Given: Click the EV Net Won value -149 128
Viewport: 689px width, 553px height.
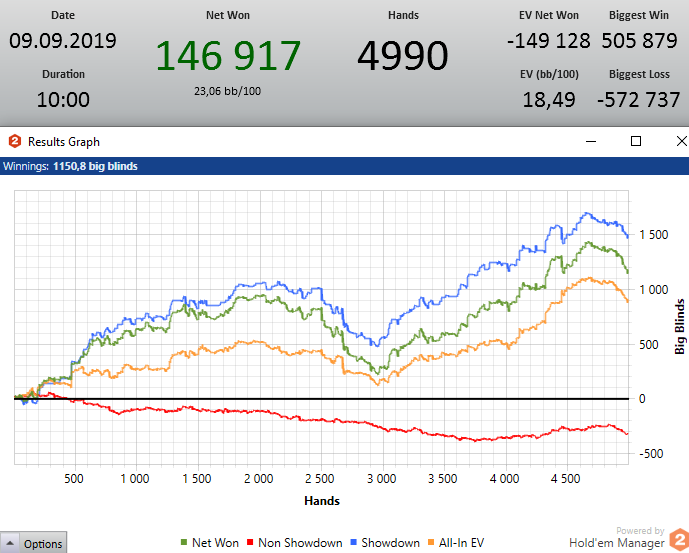Looking at the screenshot, I should point(549,41).
